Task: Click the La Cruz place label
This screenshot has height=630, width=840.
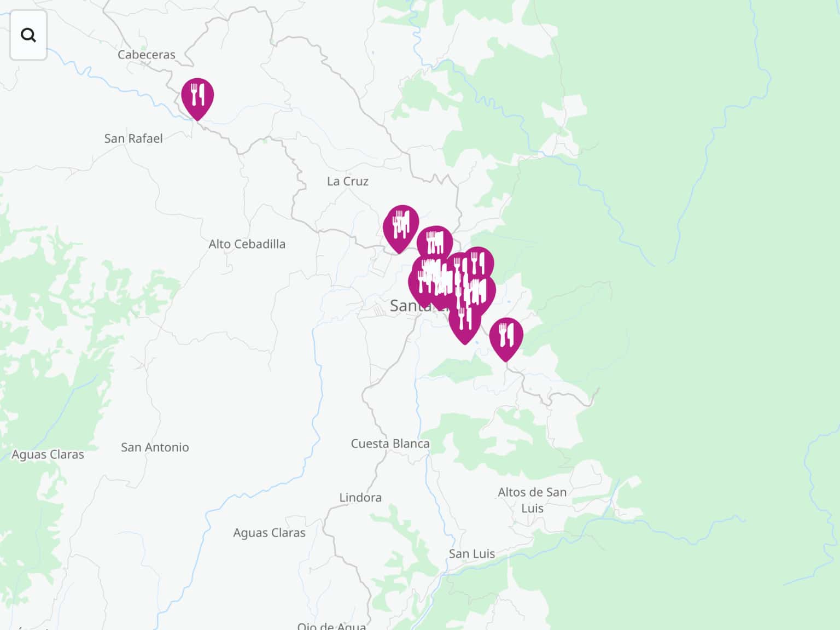Action: [348, 181]
